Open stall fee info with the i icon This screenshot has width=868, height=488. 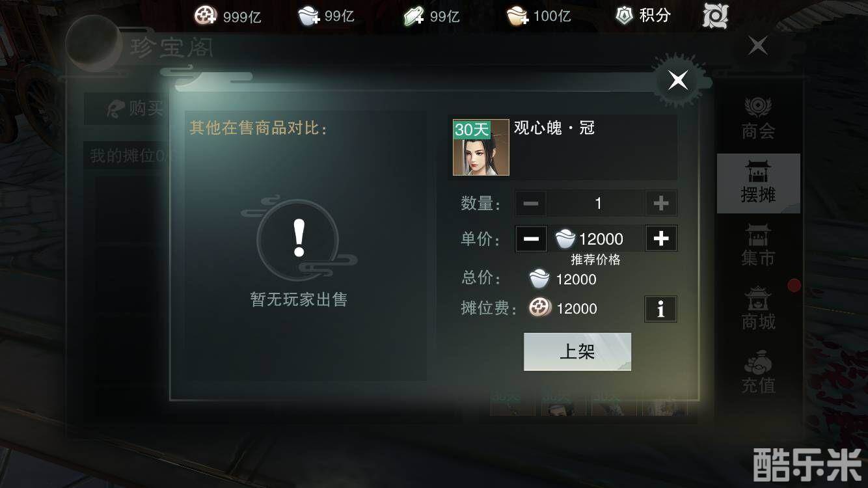[660, 309]
